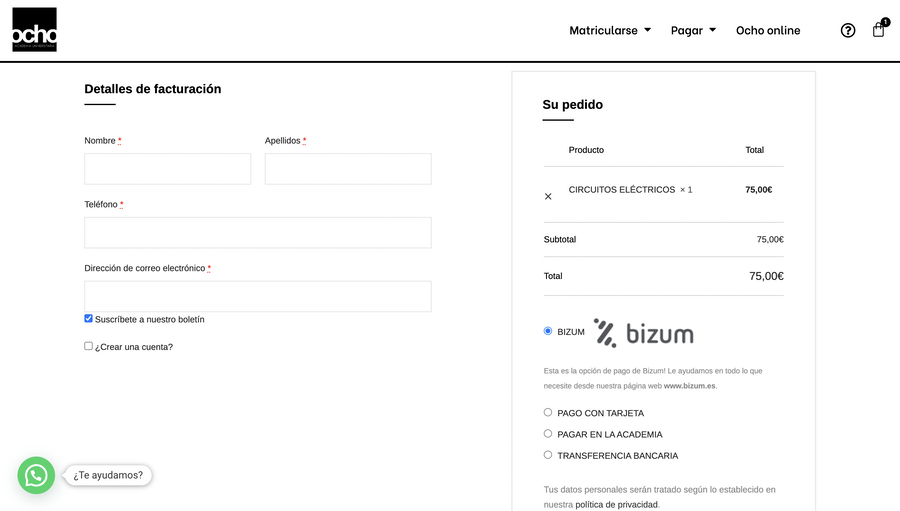900x511 pixels.
Task: Expand the Matricularse dropdown menu
Action: pos(610,30)
